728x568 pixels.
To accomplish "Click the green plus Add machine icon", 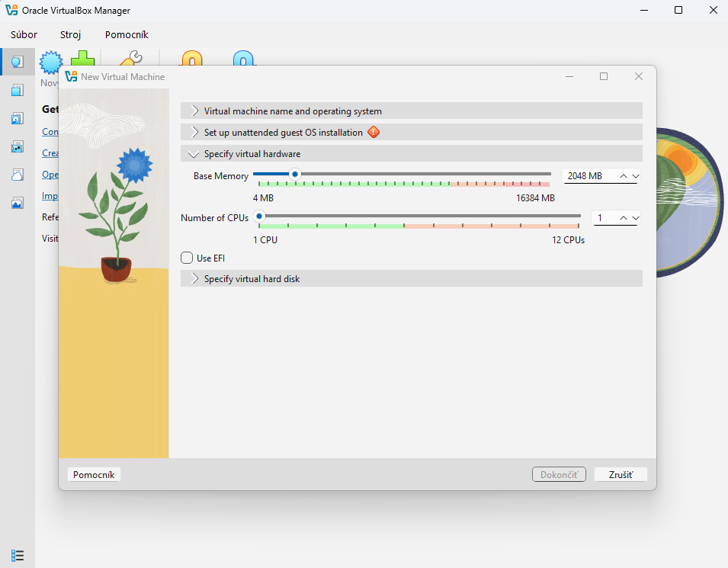I will point(82,60).
